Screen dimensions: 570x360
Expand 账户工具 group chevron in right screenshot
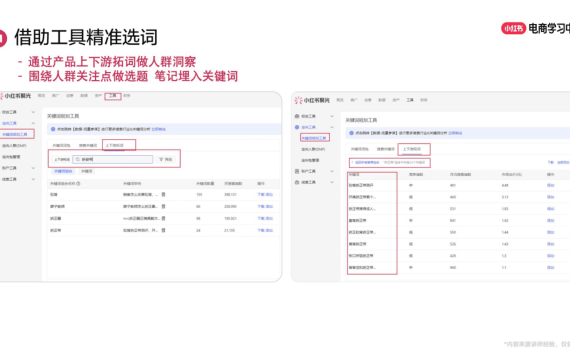(332, 171)
